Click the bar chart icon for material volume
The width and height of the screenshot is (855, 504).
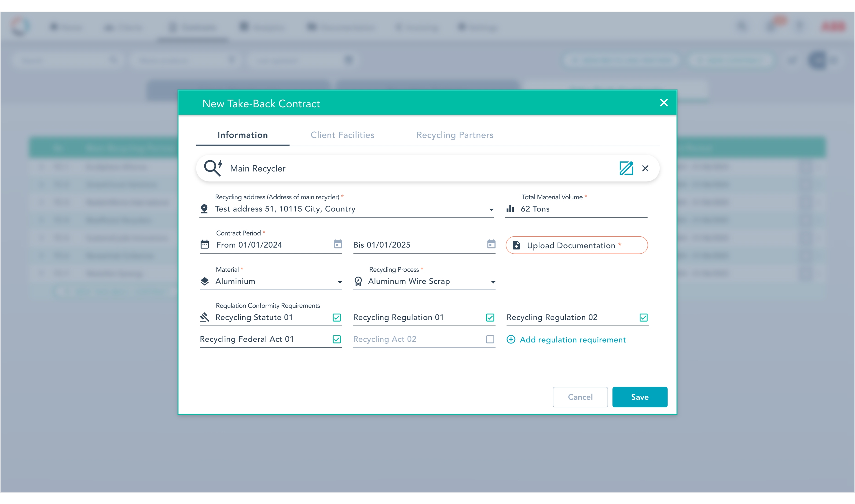point(510,209)
